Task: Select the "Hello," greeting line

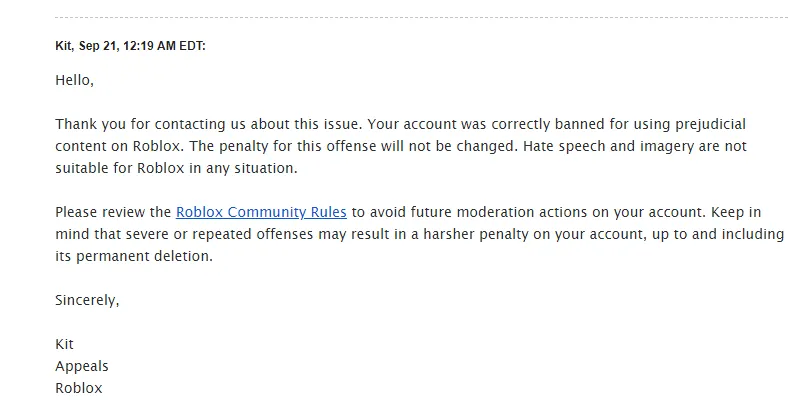Action: (75, 80)
